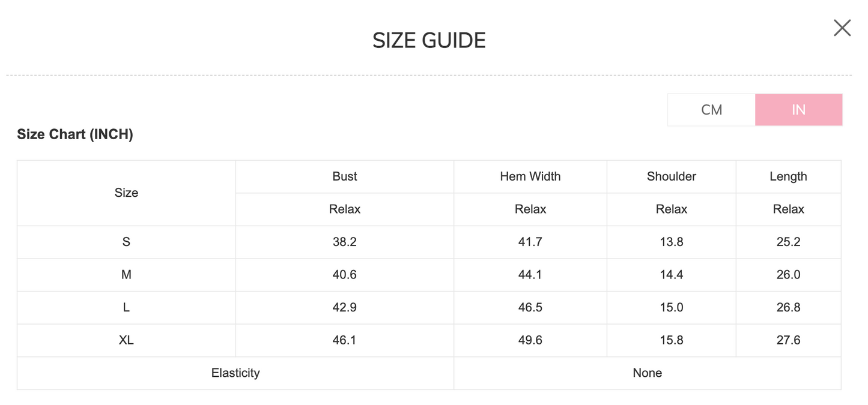Select bust value 38.2 for size S
Screen dimensions: 868x405
click(344, 242)
